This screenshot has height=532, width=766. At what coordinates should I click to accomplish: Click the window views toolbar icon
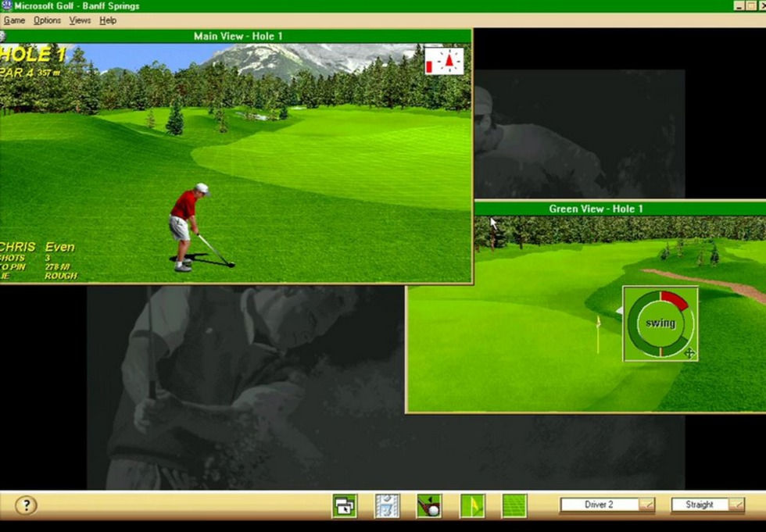tap(345, 505)
